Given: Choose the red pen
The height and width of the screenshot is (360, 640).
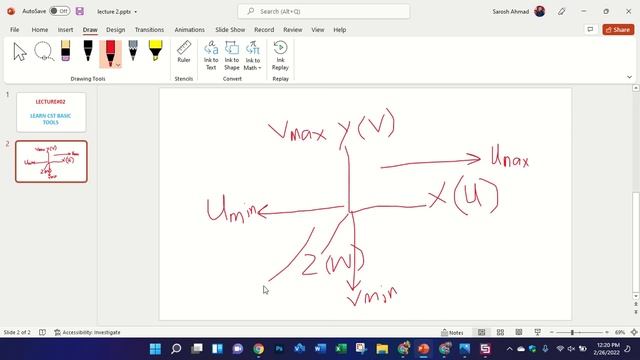Looking at the screenshot, I should tap(110, 53).
